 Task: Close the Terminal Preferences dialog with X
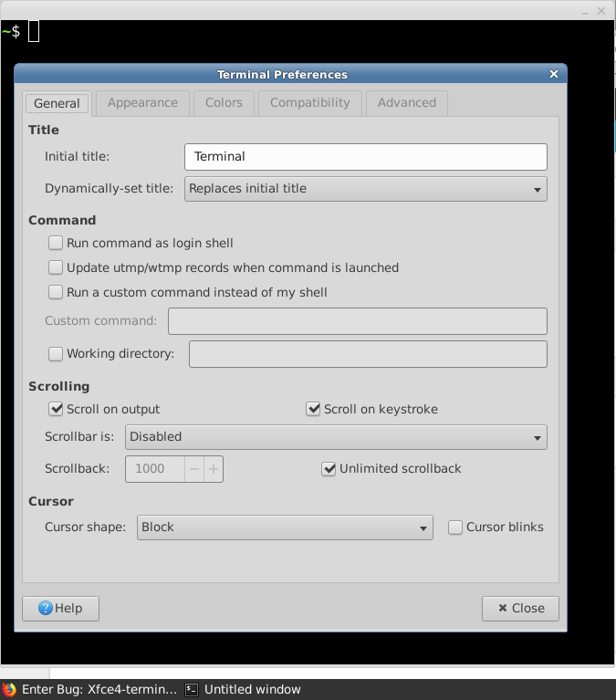(x=554, y=75)
